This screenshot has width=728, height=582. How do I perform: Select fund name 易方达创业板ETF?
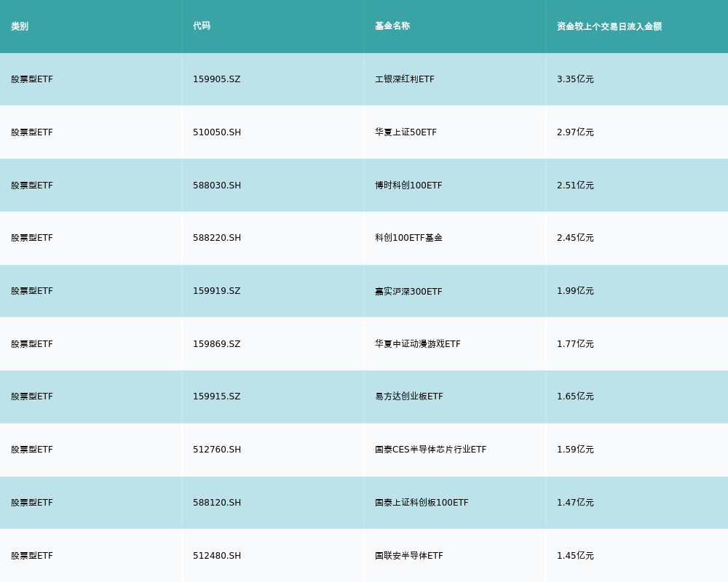click(409, 396)
